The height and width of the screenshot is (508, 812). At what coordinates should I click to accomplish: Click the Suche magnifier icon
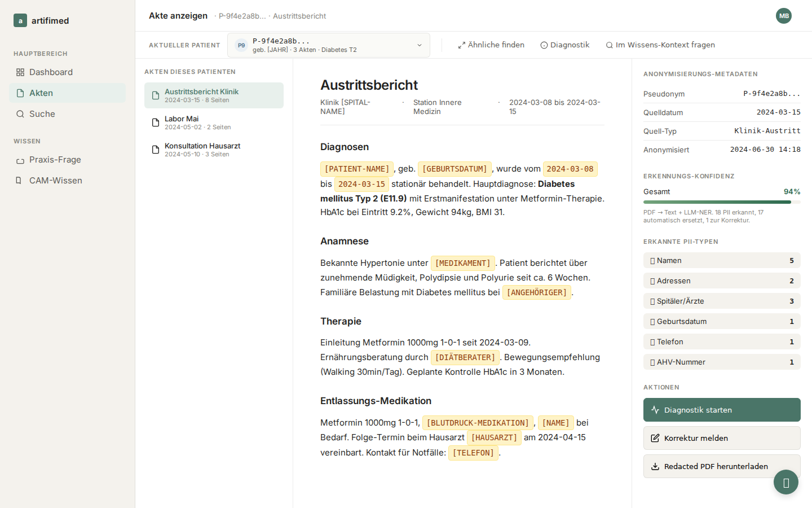(x=20, y=114)
